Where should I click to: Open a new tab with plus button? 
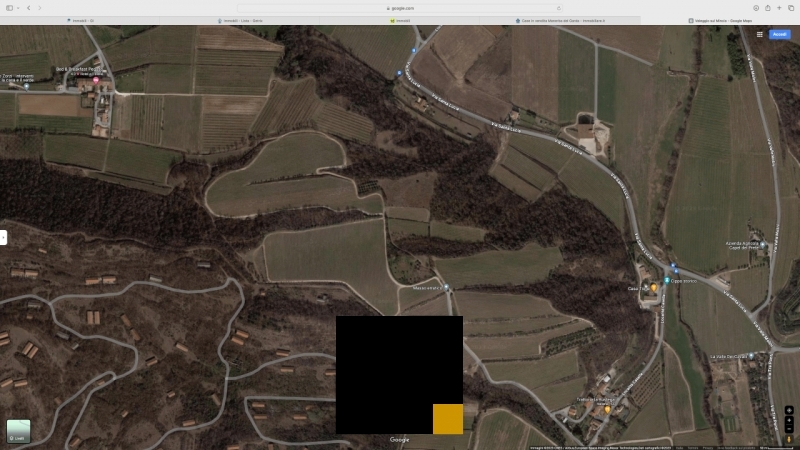[x=779, y=7]
